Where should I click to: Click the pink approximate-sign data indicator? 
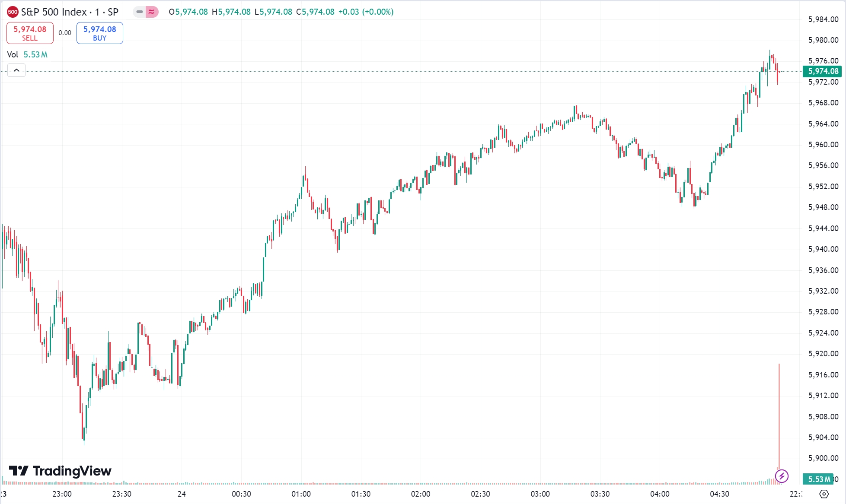click(x=151, y=12)
